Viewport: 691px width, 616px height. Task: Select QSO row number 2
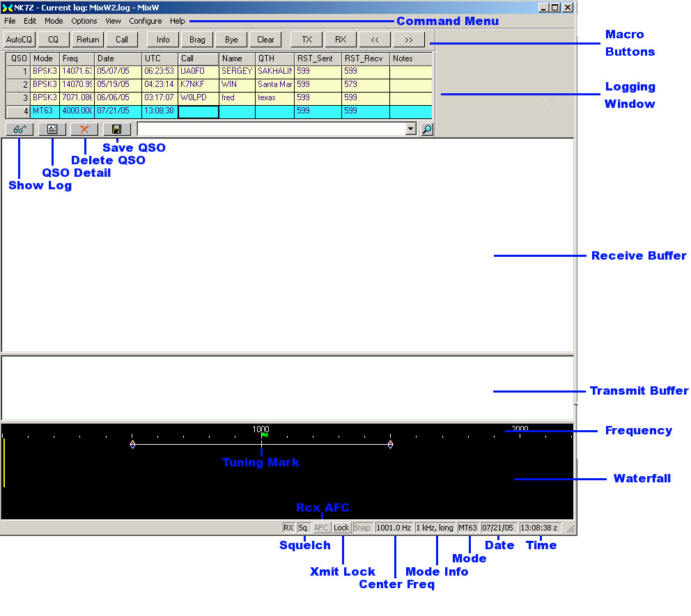18,84
